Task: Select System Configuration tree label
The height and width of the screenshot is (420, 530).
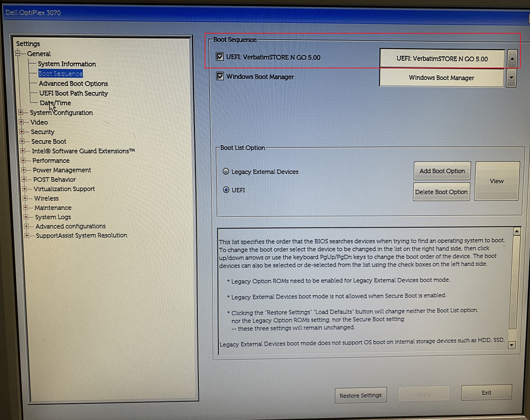Action: 61,112
